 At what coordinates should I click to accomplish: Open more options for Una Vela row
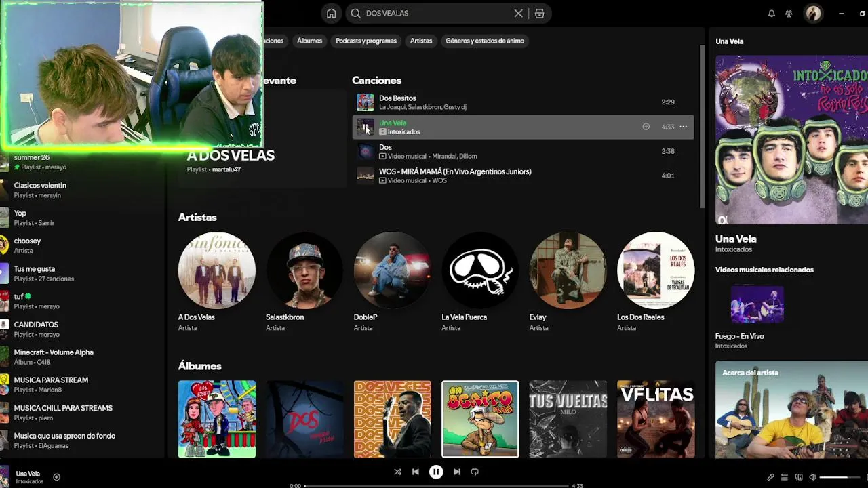pos(683,127)
